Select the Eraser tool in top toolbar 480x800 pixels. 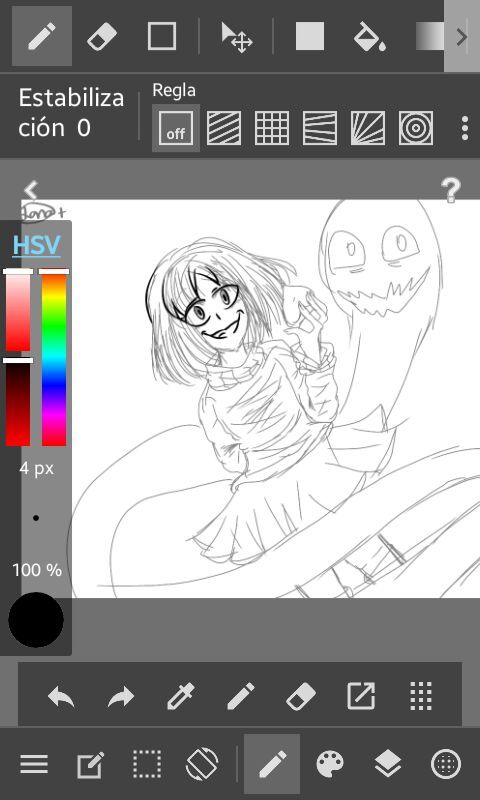(102, 36)
